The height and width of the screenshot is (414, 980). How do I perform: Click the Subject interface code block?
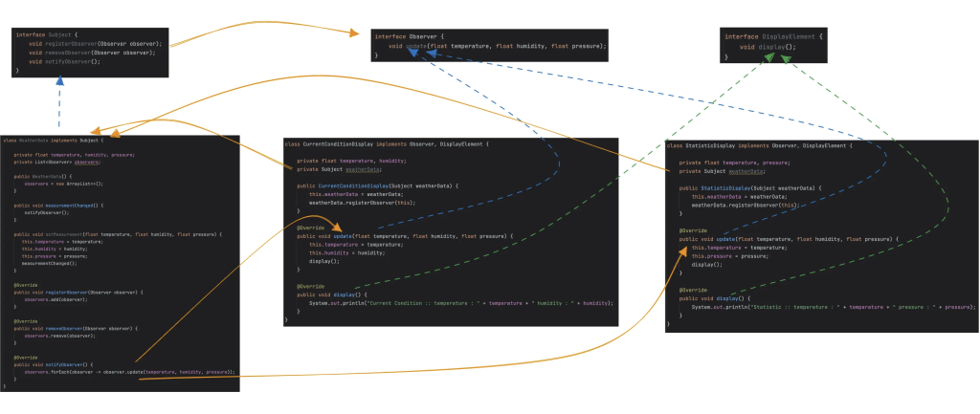click(x=91, y=53)
